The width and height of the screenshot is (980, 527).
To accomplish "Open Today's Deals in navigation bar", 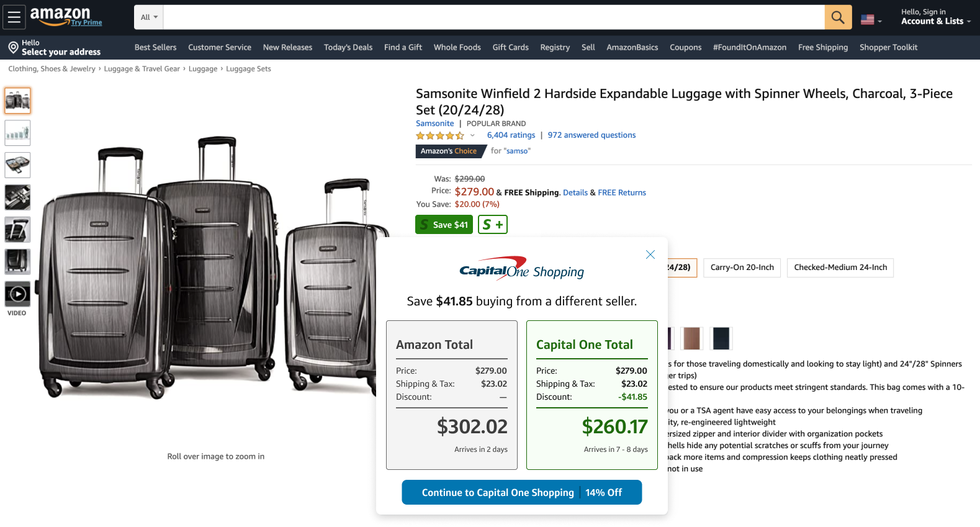I will coord(348,47).
